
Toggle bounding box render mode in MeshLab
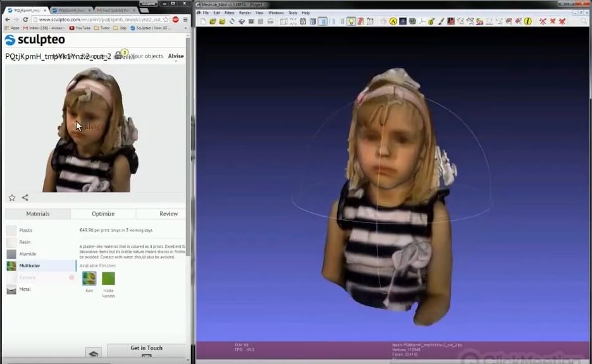(284, 21)
